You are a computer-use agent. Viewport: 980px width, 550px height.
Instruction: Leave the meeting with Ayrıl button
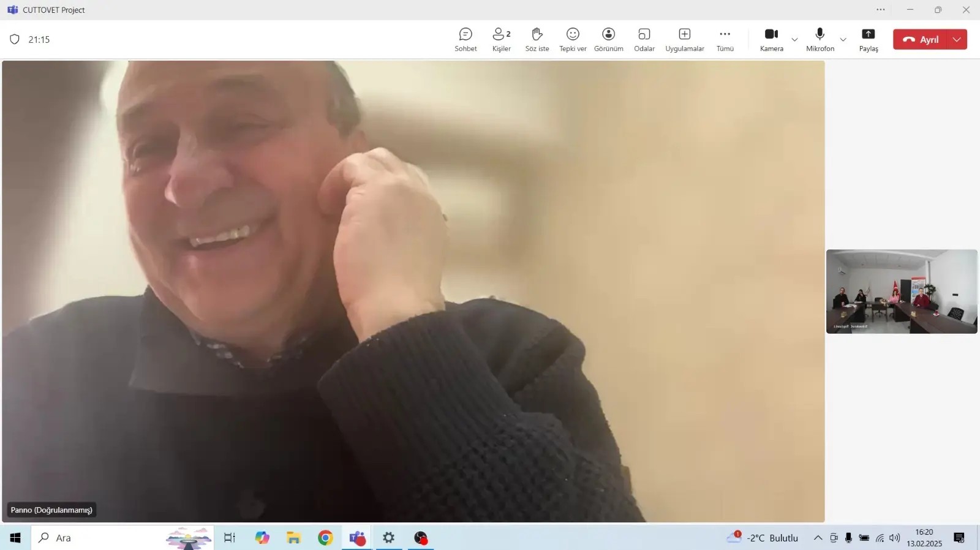pos(921,39)
